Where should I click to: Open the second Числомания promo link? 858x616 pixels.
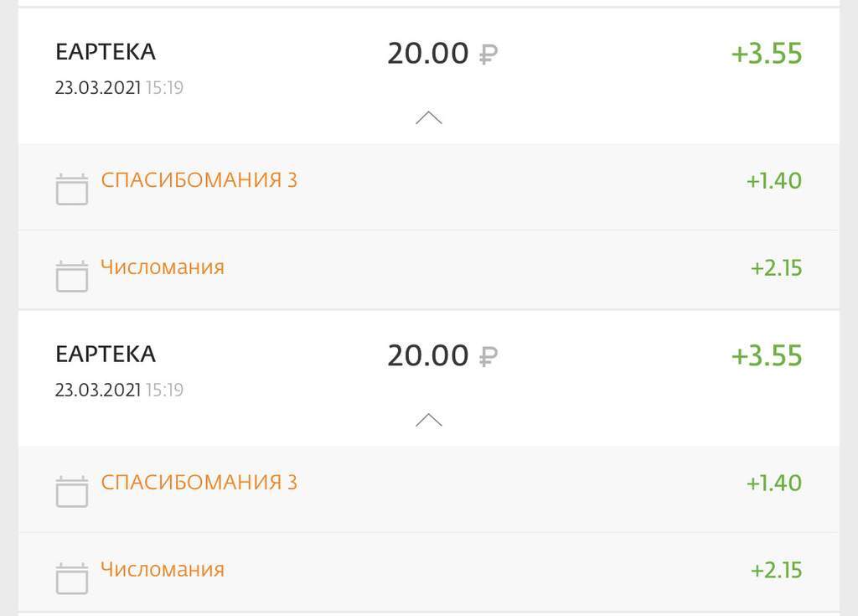[x=163, y=570]
